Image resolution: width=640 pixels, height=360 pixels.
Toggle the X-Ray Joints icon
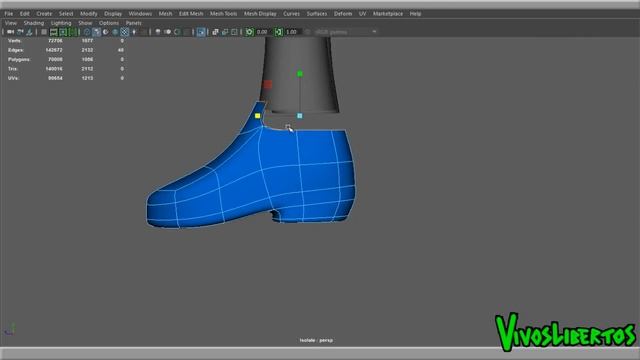coord(234,32)
